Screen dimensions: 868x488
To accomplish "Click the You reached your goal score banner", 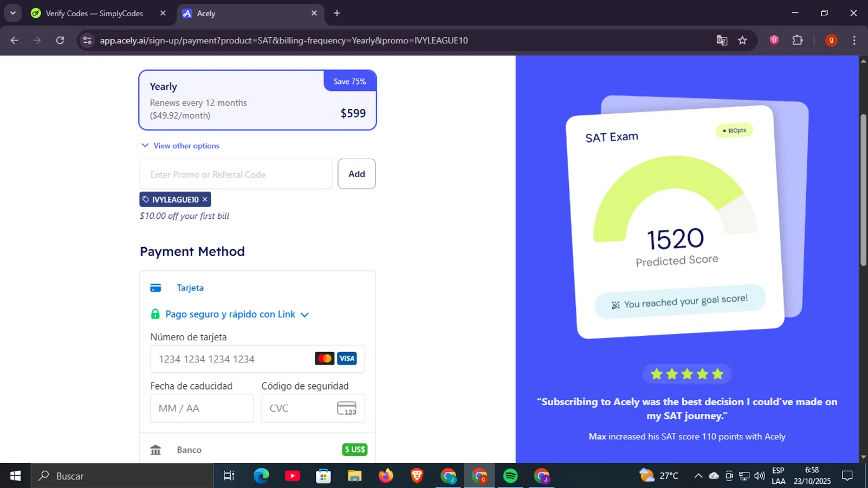I will pos(681,301).
